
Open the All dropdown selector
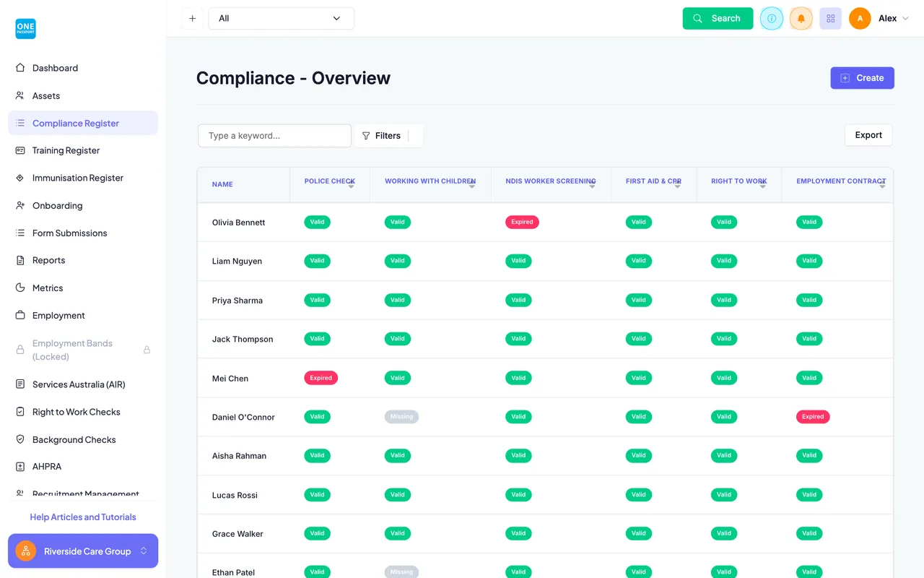pyautogui.click(x=282, y=19)
